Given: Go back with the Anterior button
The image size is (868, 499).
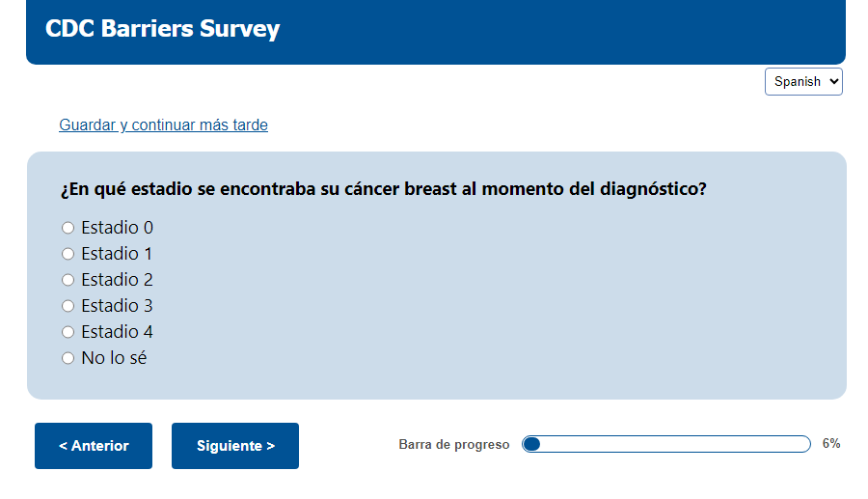Looking at the screenshot, I should pyautogui.click(x=94, y=446).
